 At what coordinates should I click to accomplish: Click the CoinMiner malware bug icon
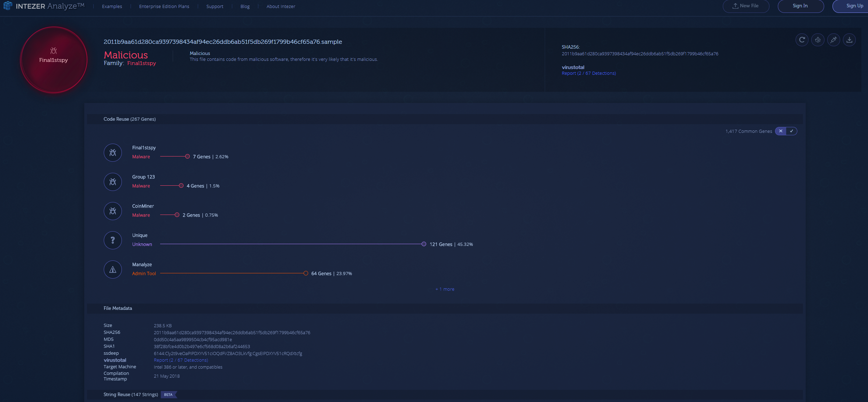113,211
